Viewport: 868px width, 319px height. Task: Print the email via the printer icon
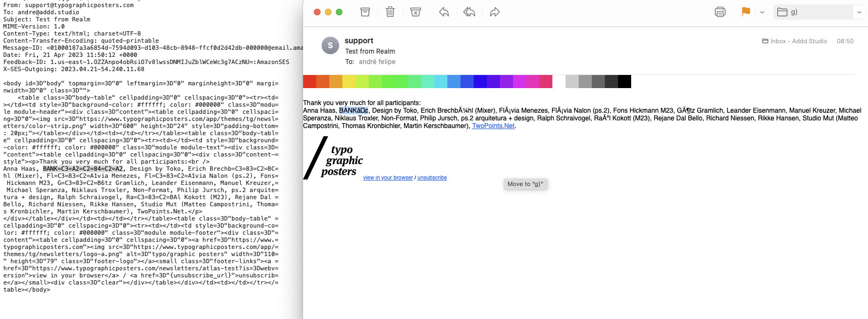(720, 12)
